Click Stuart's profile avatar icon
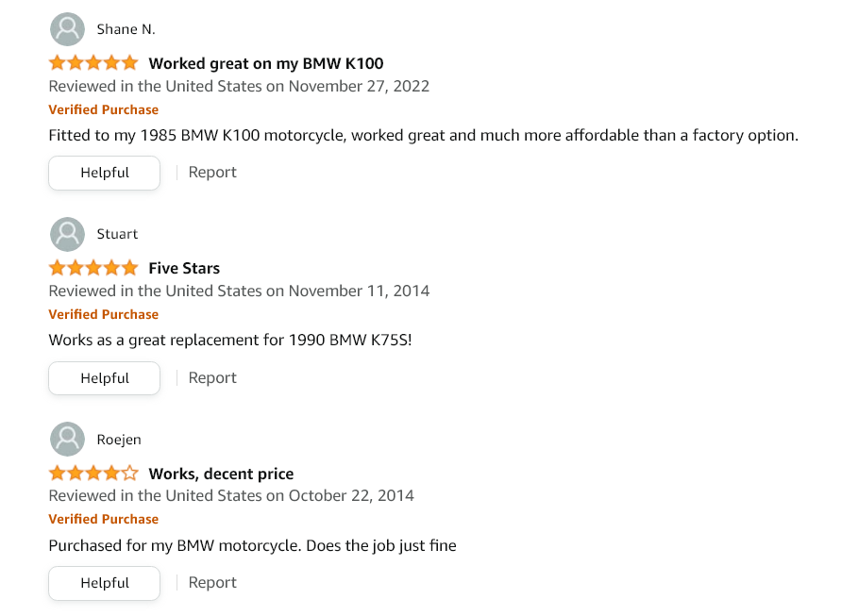This screenshot has height=616, width=841. coord(67,234)
